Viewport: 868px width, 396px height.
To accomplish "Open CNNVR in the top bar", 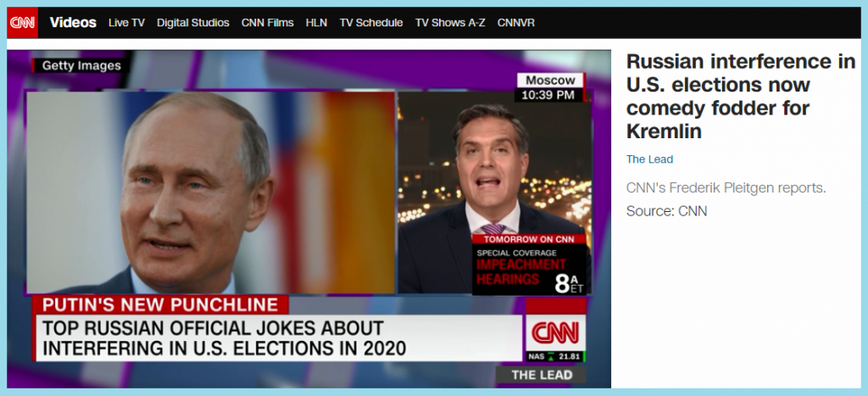I will pyautogui.click(x=515, y=23).
